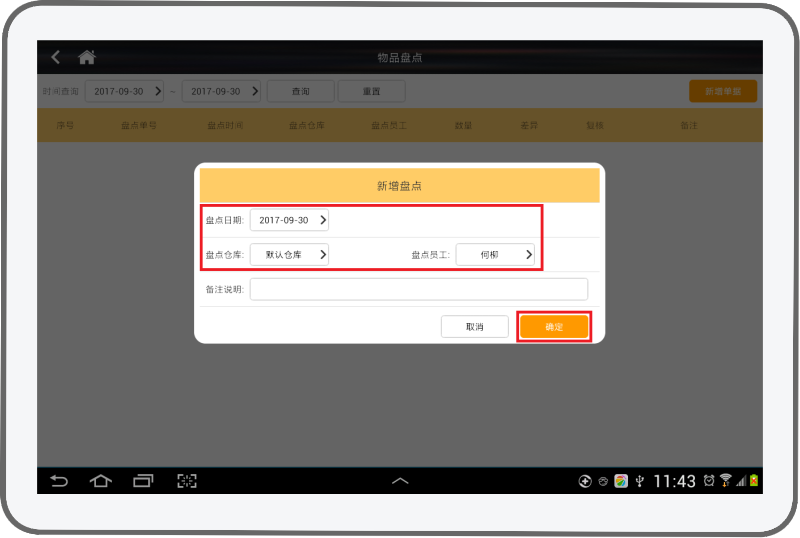The image size is (800, 538).
Task: Tap the Wi-Fi icon in status bar
Action: (725, 481)
